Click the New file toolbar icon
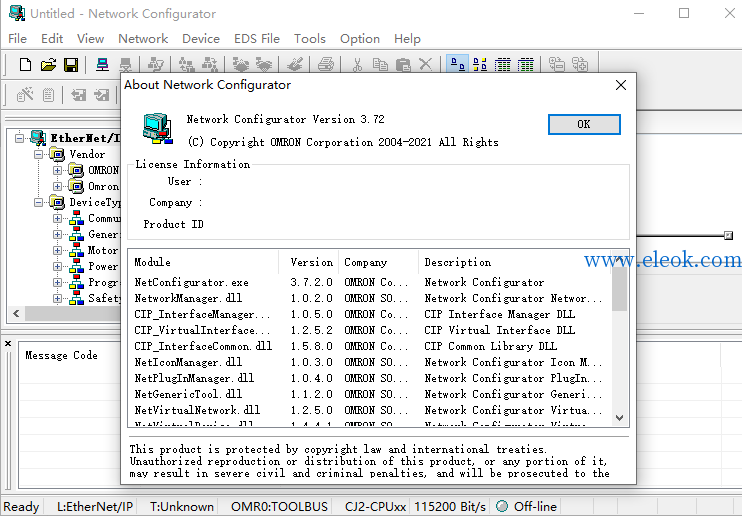Screen dimensions: 742x516 [25, 64]
